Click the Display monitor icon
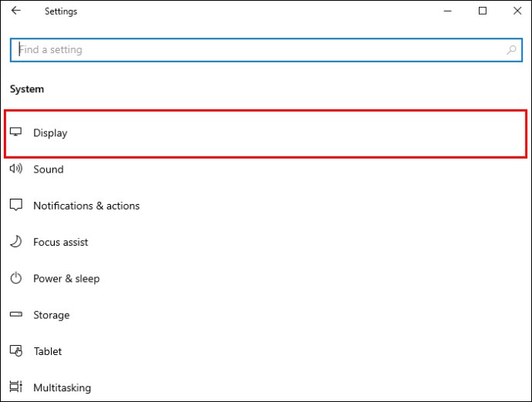The image size is (532, 402). [x=16, y=132]
